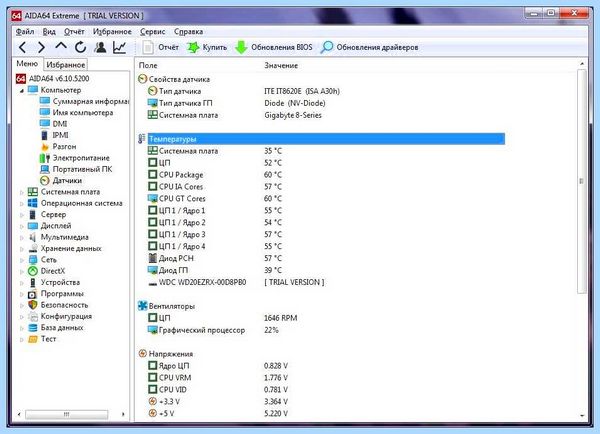Click the Безопасность shield icon
This screenshot has width=600, height=434.
click(33, 305)
